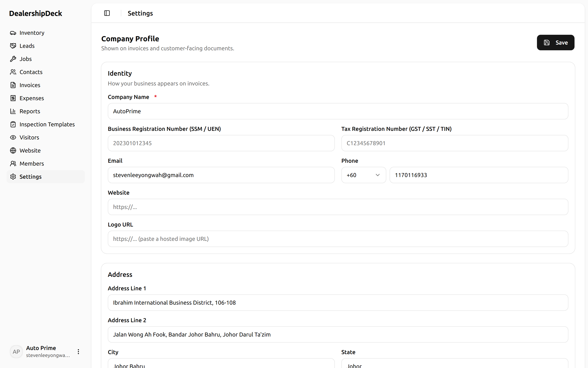Open the Members page
The image size is (588, 368).
46,164
